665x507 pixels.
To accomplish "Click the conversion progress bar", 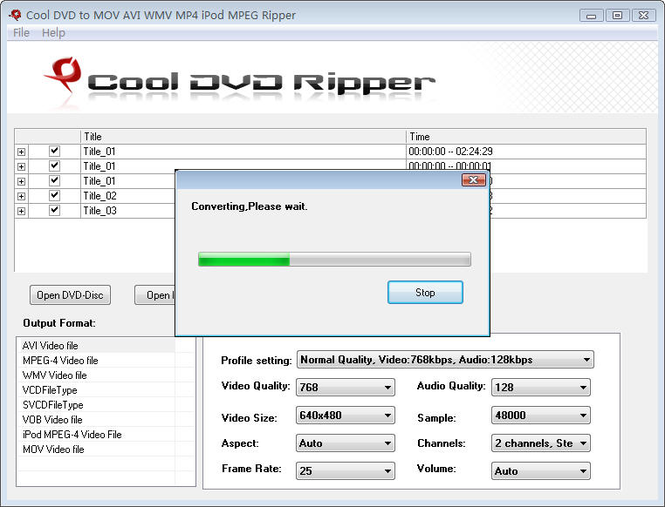I will pyautogui.click(x=334, y=259).
